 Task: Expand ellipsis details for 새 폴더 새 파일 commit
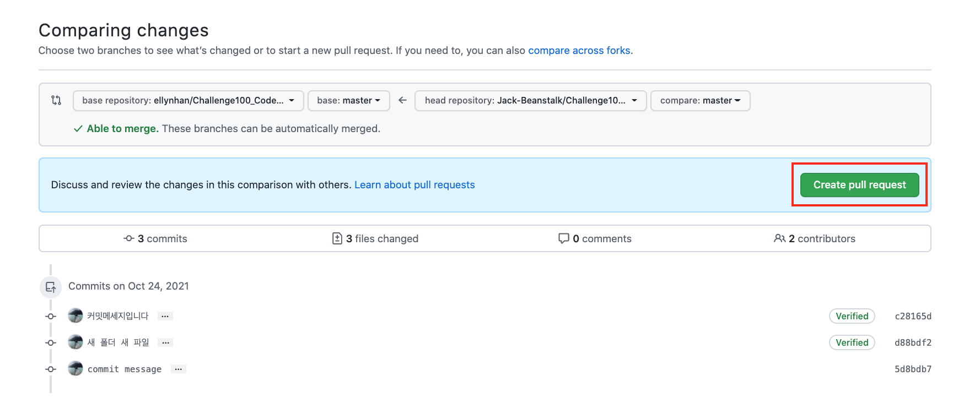165,342
